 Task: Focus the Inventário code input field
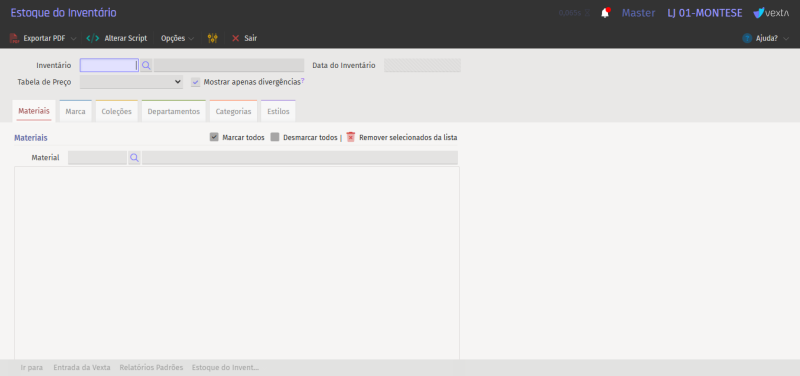[109, 65]
